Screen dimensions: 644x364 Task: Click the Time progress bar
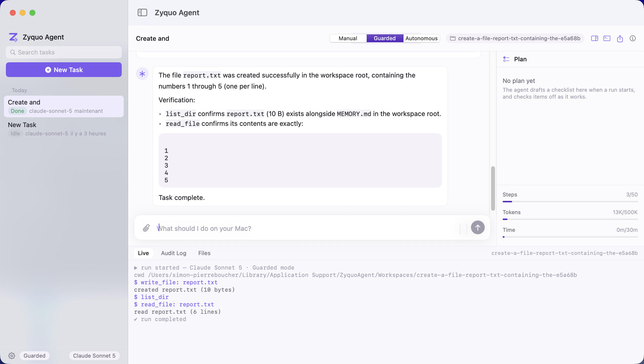(570, 237)
